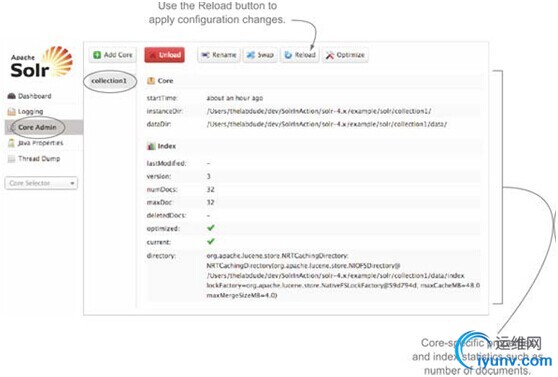Click the Logging notepad icon
Screen dimensions: 558x377
[11, 111]
